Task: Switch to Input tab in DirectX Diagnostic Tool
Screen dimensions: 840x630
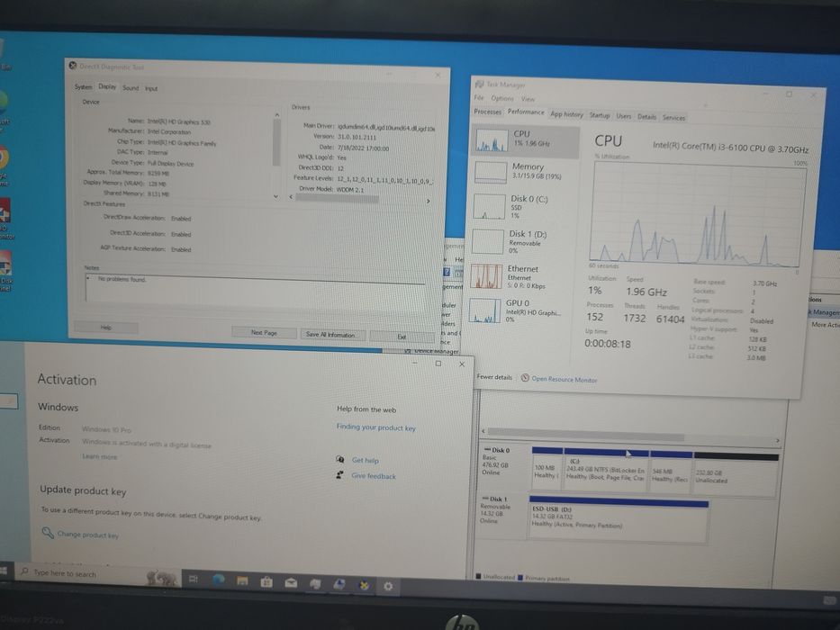Action: [x=151, y=88]
